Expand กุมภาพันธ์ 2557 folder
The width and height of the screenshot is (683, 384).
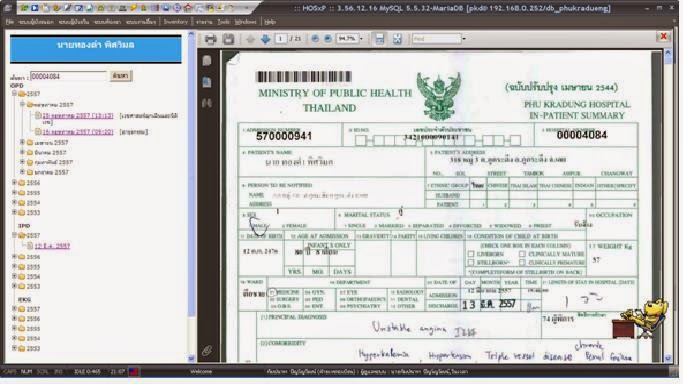point(23,162)
